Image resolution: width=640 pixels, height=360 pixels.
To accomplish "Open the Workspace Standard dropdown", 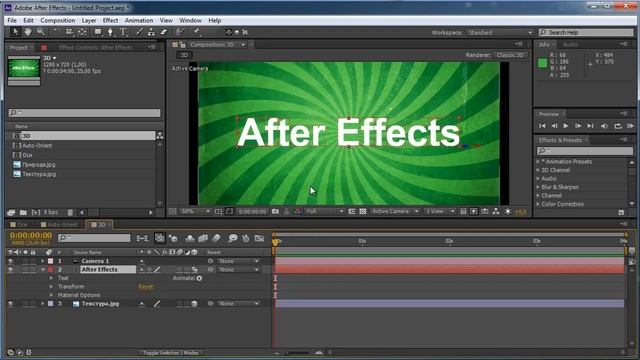I will pos(500,32).
